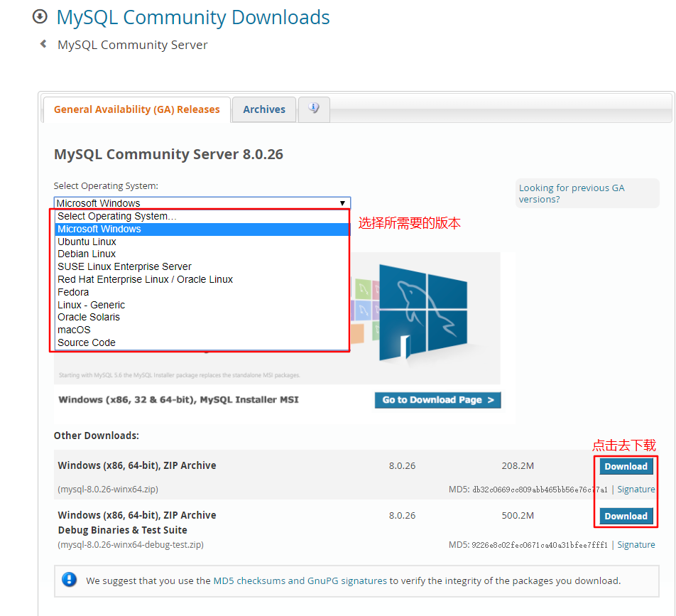Choose Red Hat Enterprise Linux / Oracle Linux
Screen dimensions: 676x616
pos(202,279)
